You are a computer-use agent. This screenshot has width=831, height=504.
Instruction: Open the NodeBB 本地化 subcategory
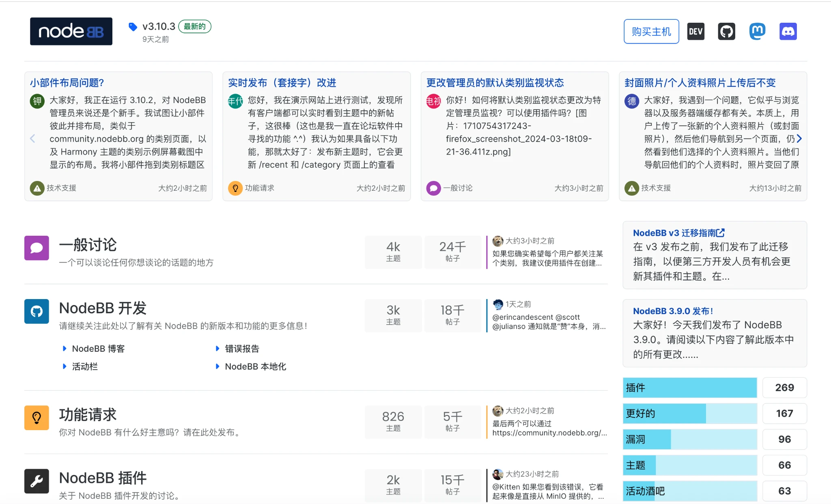[255, 366]
